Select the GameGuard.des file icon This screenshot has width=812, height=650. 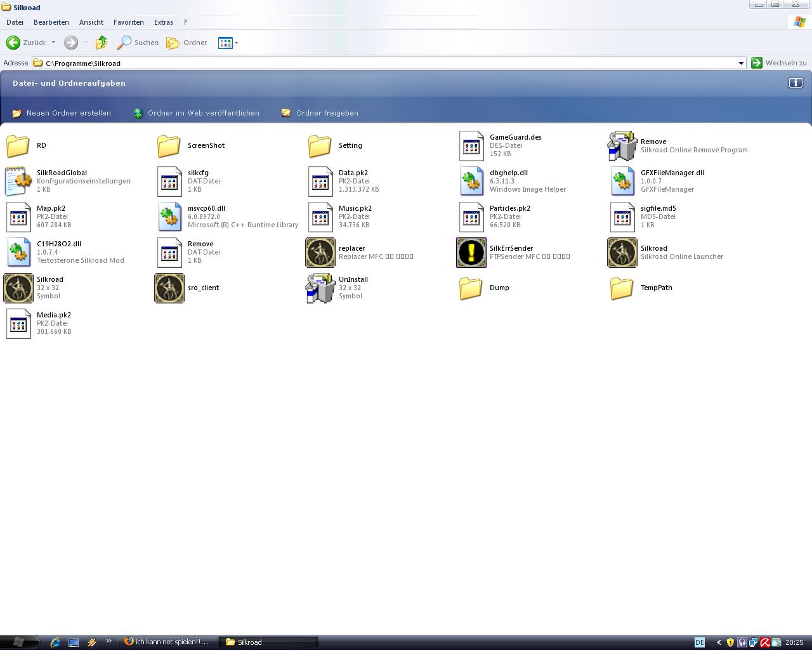pyautogui.click(x=471, y=146)
